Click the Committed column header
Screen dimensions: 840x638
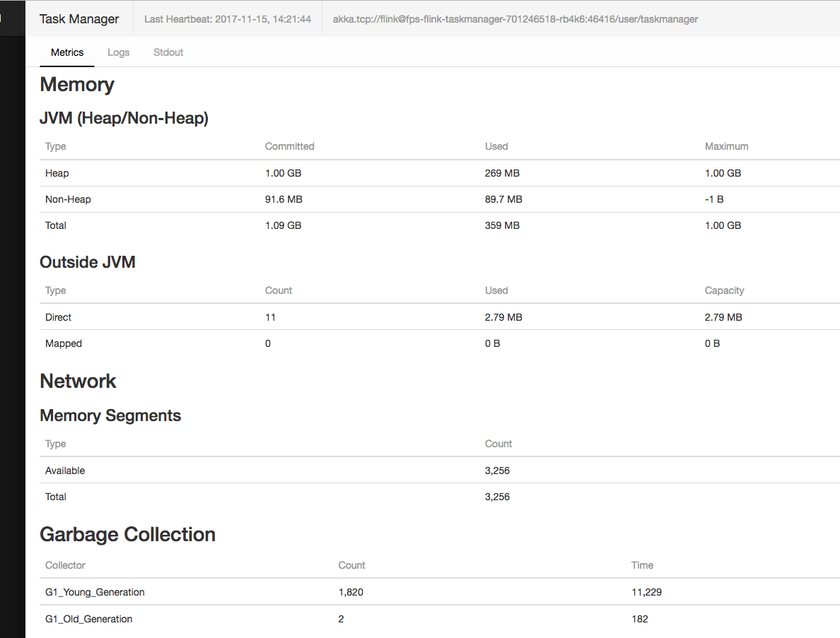(x=289, y=146)
